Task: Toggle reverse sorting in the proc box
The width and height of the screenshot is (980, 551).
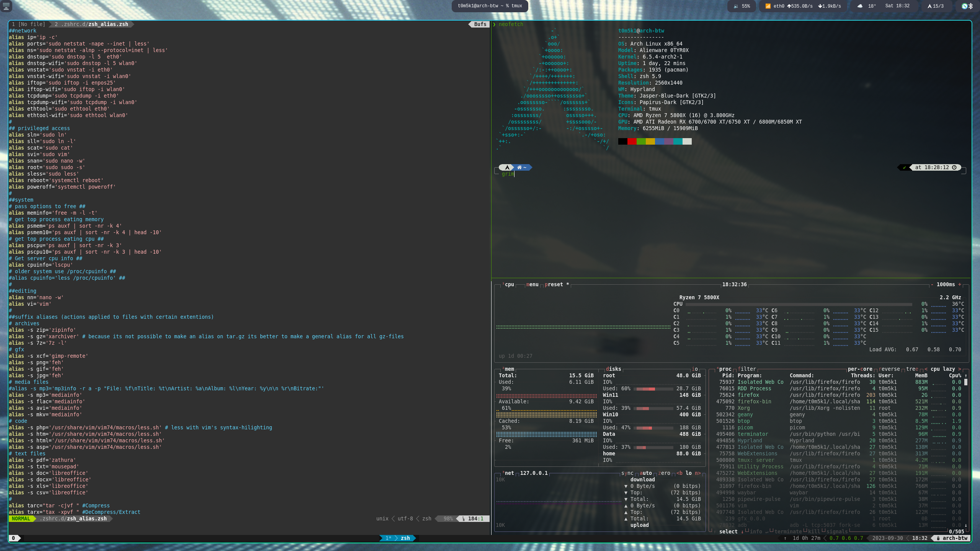Action: pos(889,369)
